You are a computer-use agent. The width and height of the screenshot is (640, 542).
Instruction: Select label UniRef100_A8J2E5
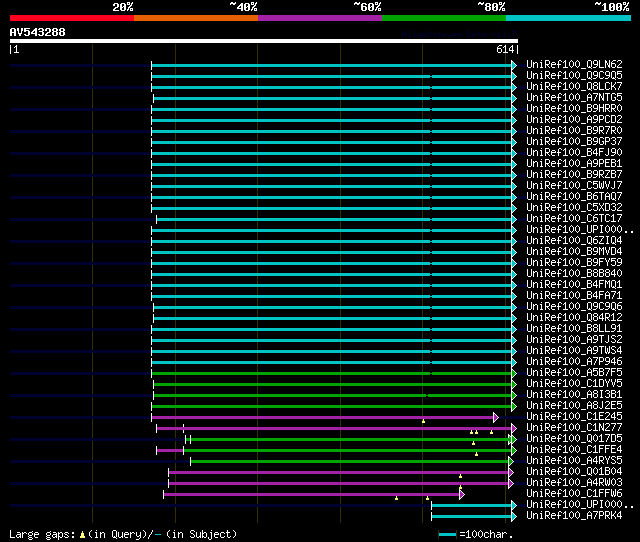tap(574, 406)
